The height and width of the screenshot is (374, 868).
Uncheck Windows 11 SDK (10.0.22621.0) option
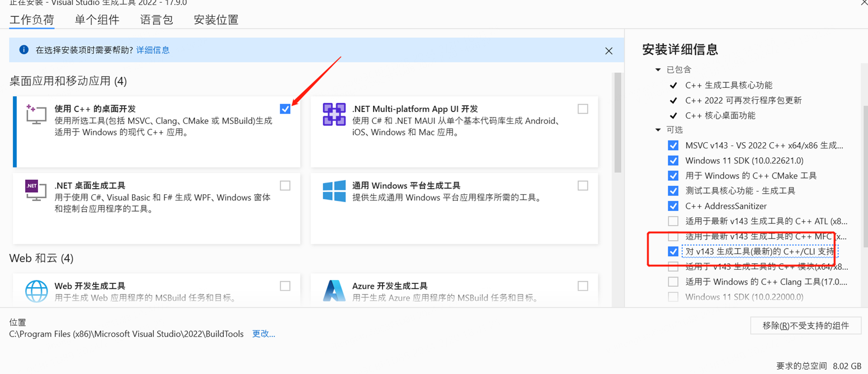pos(673,161)
